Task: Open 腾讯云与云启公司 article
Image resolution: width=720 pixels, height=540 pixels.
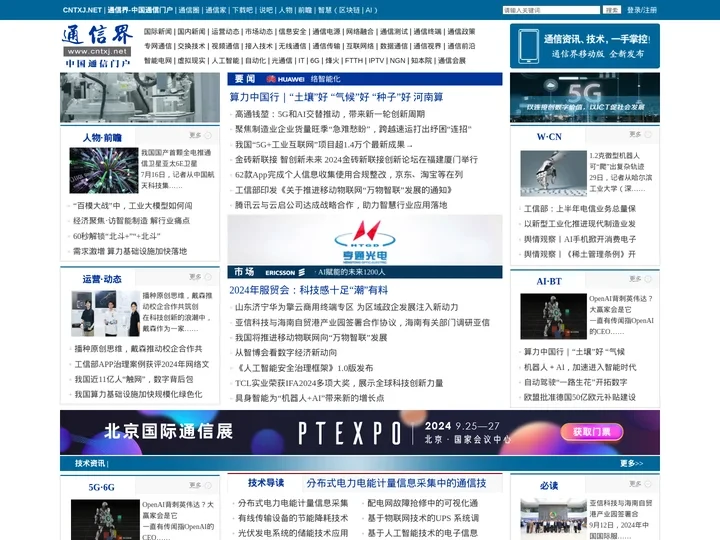Action: [x=341, y=205]
